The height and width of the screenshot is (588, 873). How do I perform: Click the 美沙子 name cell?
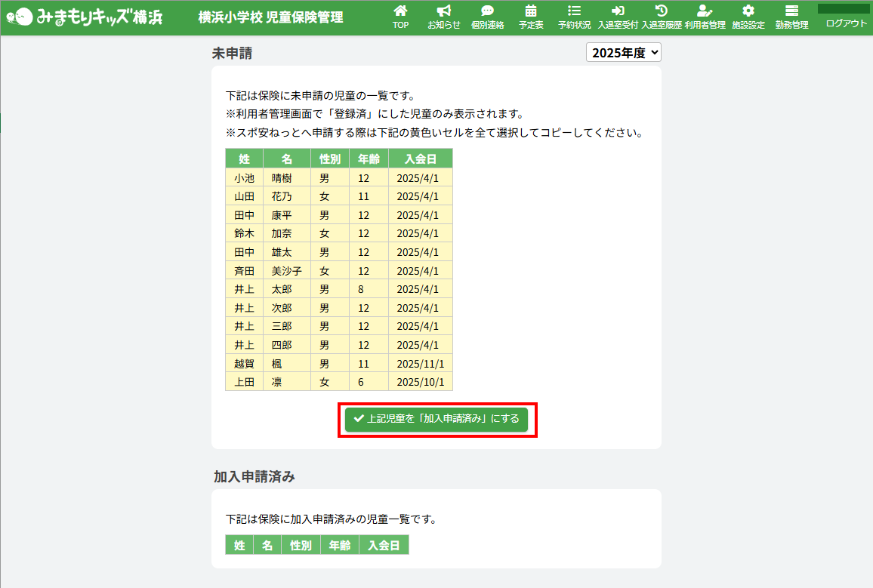coord(287,271)
